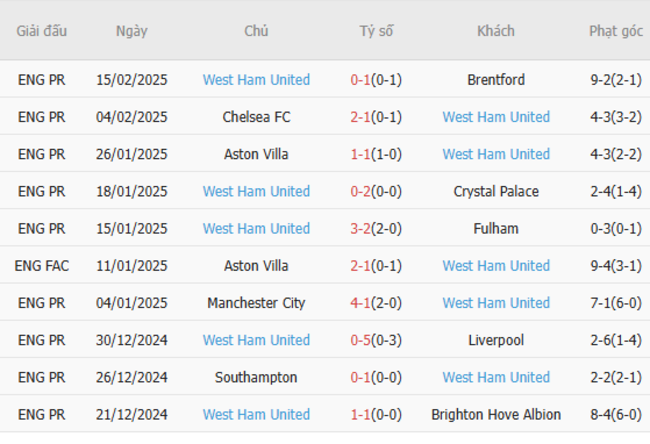The image size is (650, 444).
Task: Click the date 26/12/2024
Action: click(131, 377)
